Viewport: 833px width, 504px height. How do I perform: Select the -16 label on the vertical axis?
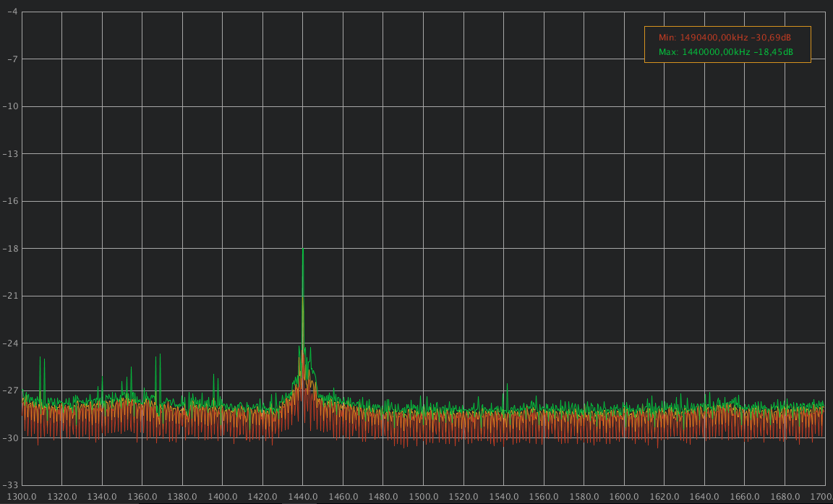(x=9, y=201)
